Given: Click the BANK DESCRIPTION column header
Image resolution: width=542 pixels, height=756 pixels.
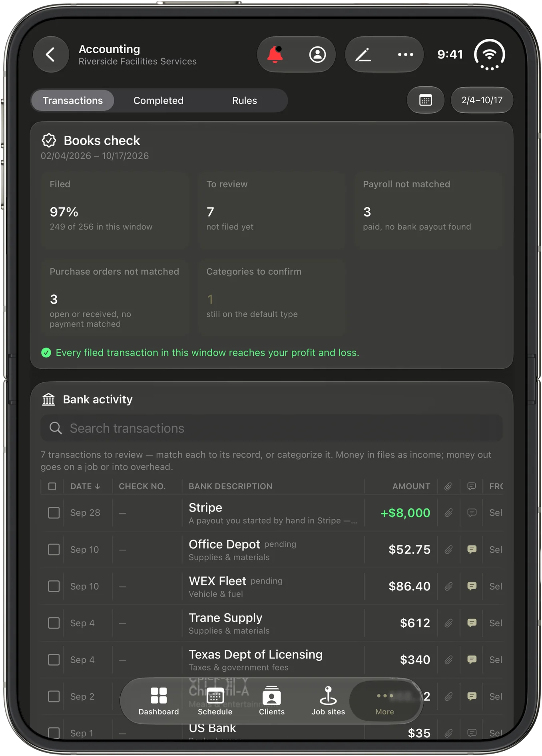Looking at the screenshot, I should click(230, 486).
